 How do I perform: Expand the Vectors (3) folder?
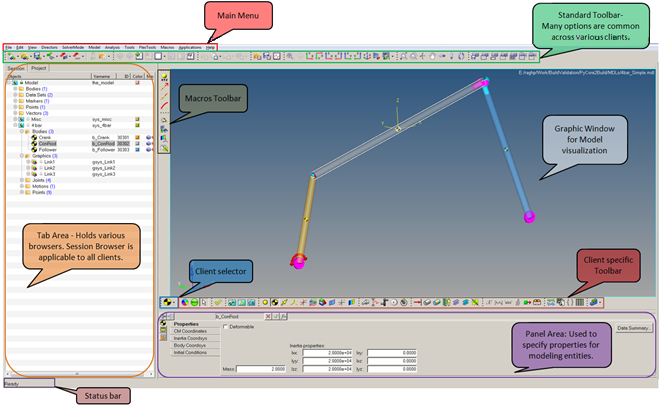tap(15, 113)
